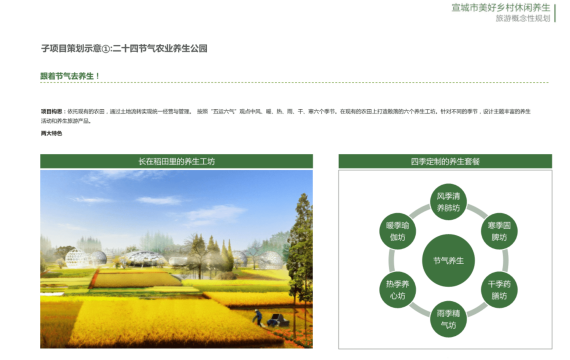Screen dimensions: 570x360
Task: Click the center 节气养生 circle
Action: pos(448,260)
